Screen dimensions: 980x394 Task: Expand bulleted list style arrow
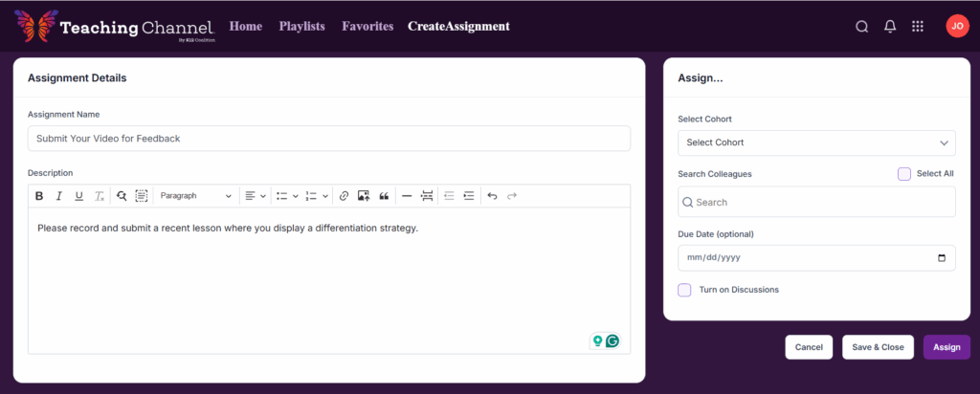pyautogui.click(x=296, y=196)
